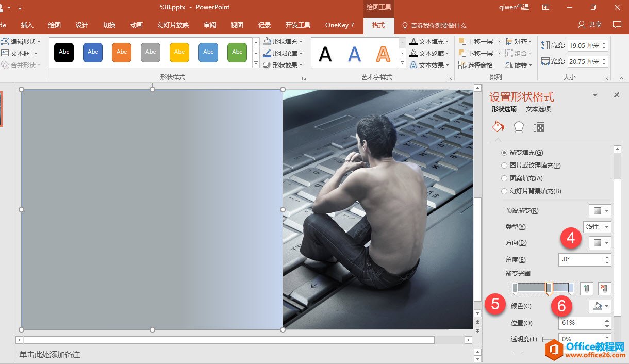Choose the 幻灯片背景填充 radio option
Image resolution: width=629 pixels, height=364 pixels.
point(504,191)
